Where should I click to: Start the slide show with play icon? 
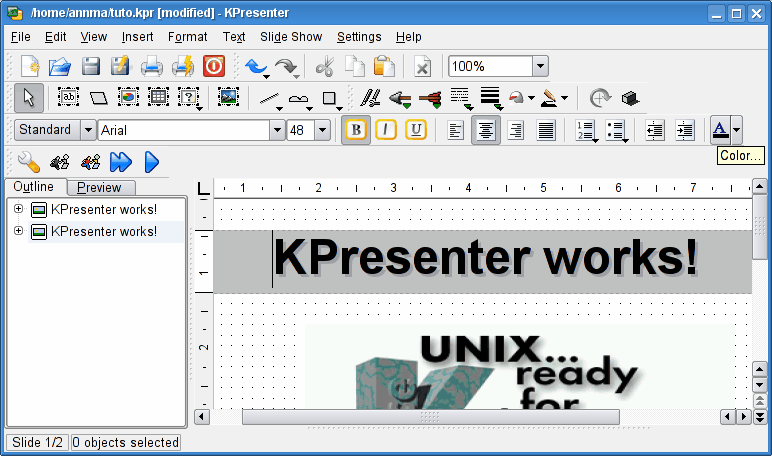click(152, 161)
